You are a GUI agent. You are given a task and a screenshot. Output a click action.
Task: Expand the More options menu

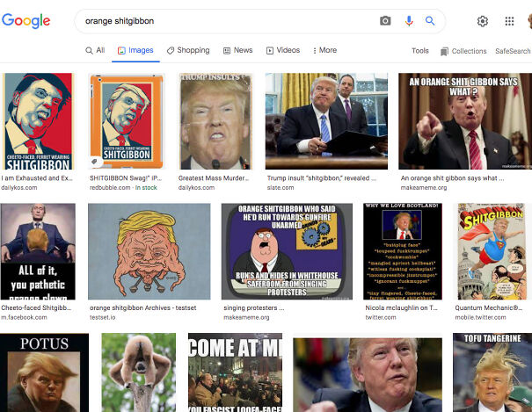coord(324,50)
